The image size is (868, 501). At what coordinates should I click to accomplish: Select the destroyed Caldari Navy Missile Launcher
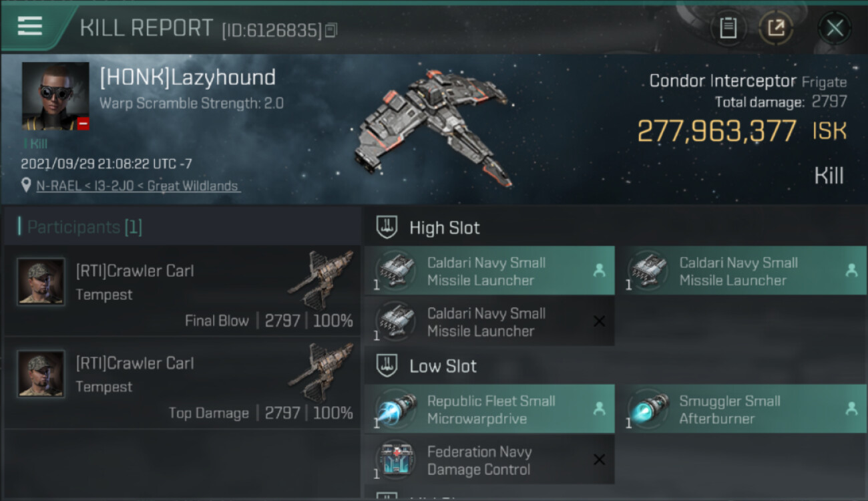coord(489,321)
